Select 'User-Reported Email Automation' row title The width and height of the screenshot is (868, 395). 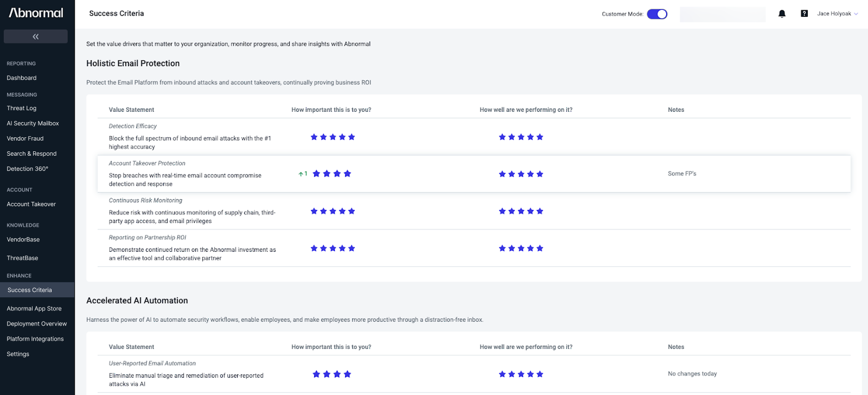[152, 364]
